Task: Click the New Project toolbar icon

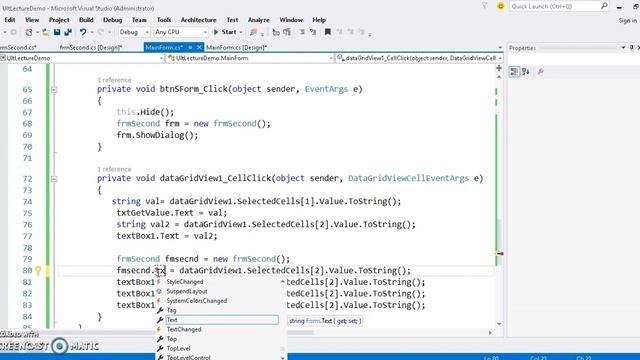Action: tap(29, 32)
